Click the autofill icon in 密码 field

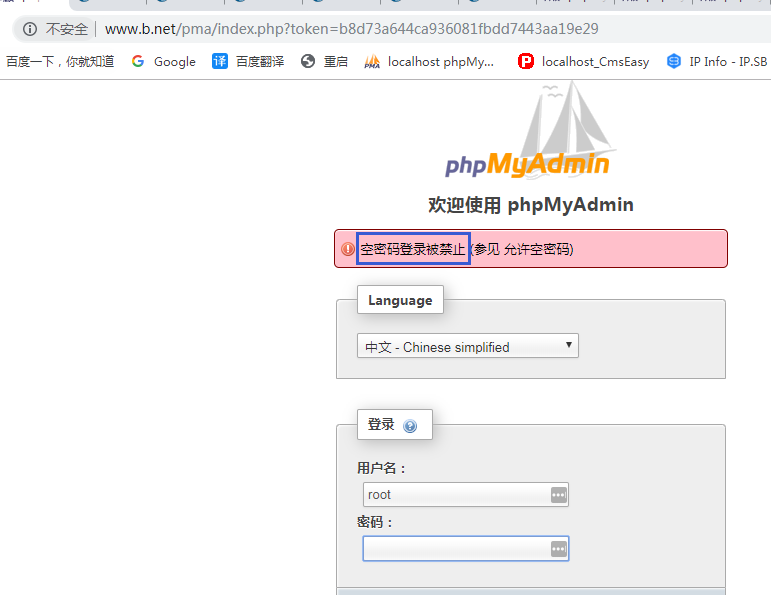559,549
